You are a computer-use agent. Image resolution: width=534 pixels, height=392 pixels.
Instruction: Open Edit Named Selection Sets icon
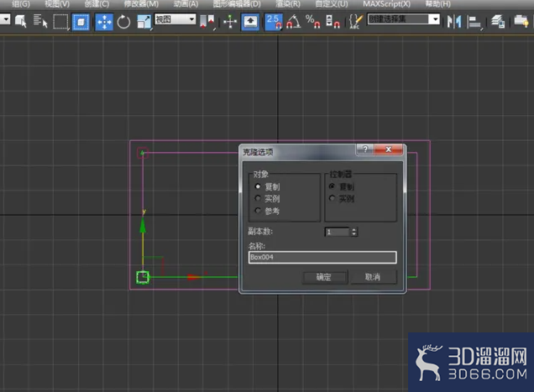coord(355,22)
